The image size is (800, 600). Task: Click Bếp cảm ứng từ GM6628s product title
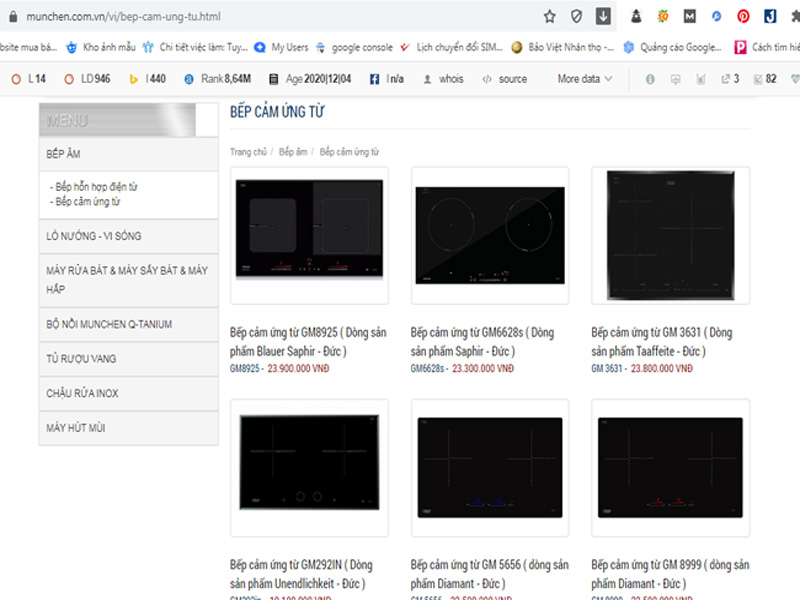(483, 342)
